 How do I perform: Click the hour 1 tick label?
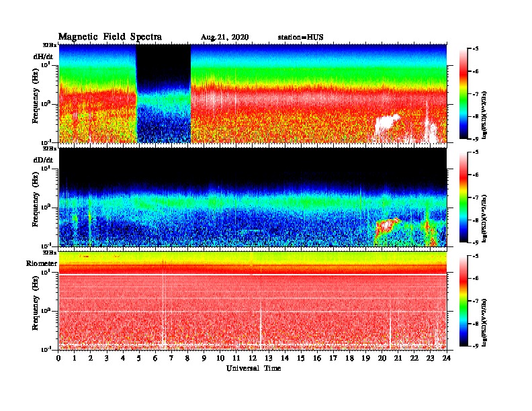[x=75, y=358]
